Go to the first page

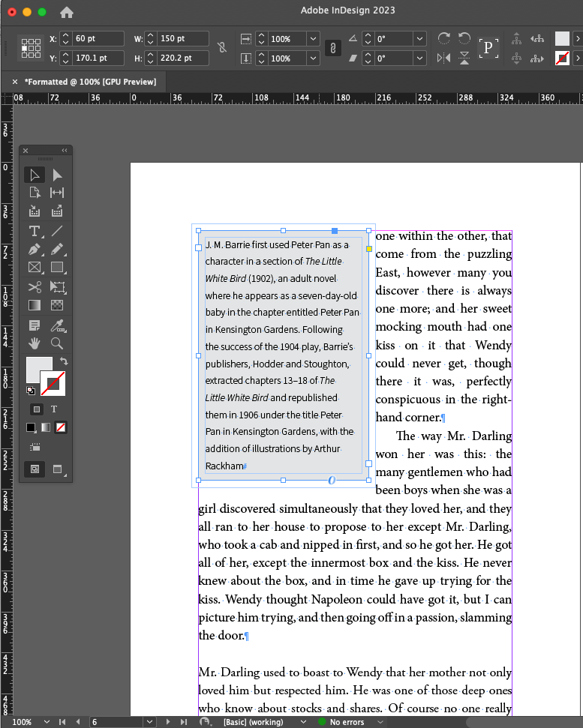pyautogui.click(x=62, y=722)
